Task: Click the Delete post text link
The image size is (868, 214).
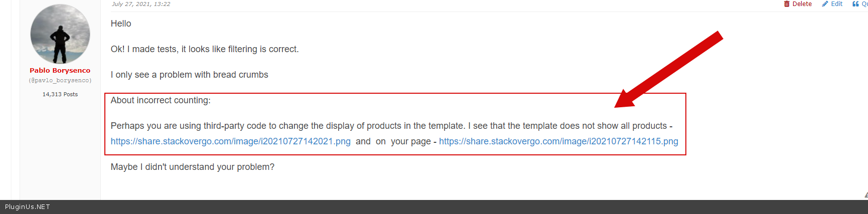Action: pyautogui.click(x=802, y=4)
